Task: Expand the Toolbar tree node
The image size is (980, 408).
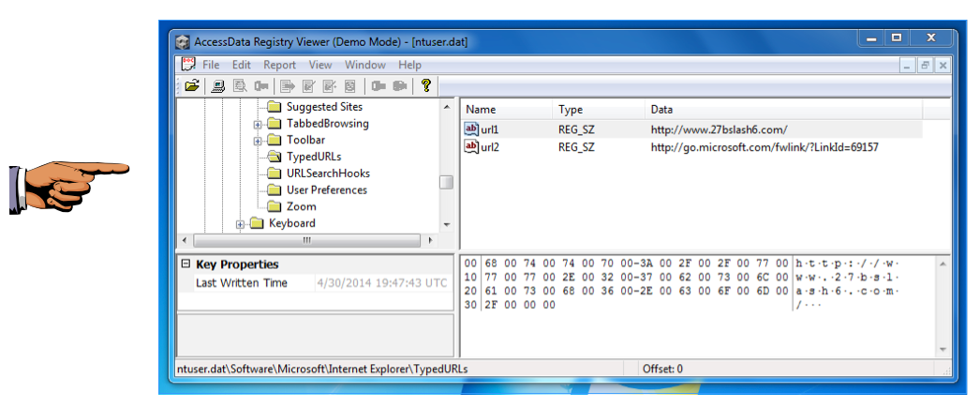Action: tap(258, 141)
